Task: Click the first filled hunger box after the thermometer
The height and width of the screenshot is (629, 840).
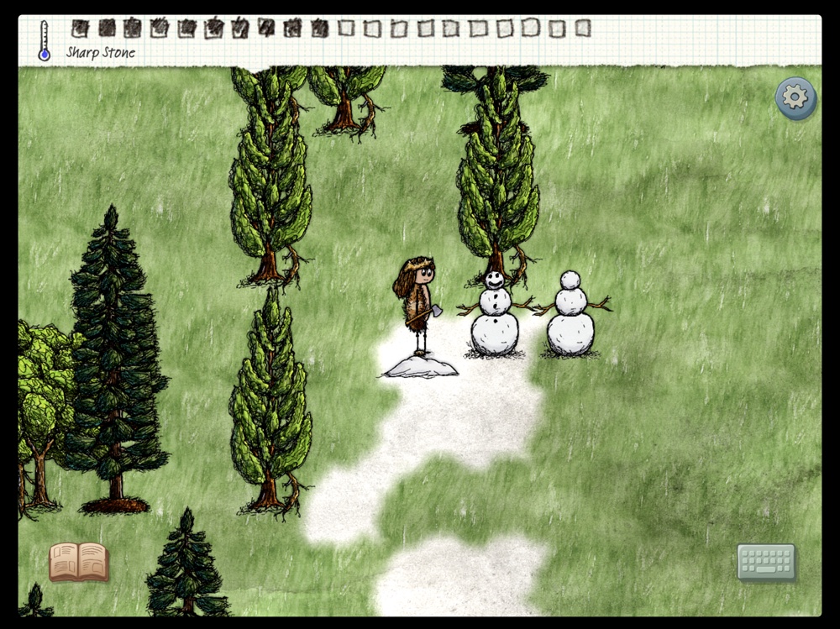Action: 80,29
